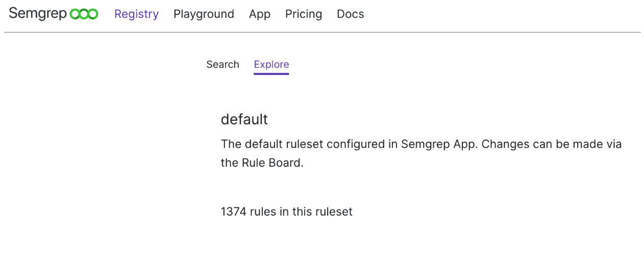
Task: Open the Docs link
Action: click(x=351, y=14)
